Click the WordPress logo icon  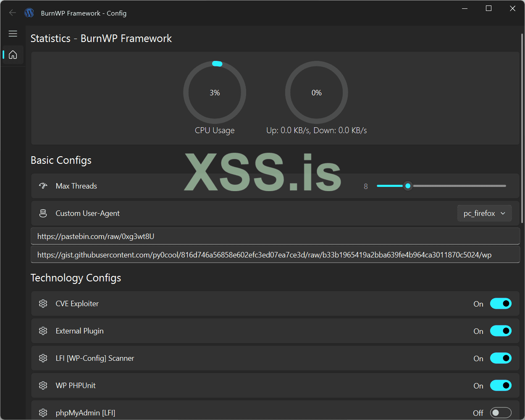tap(29, 13)
